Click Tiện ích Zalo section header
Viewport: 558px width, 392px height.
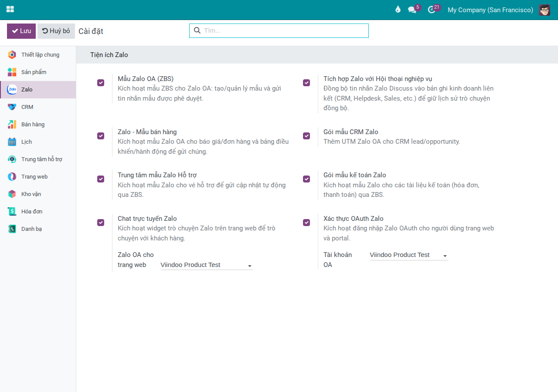click(109, 55)
